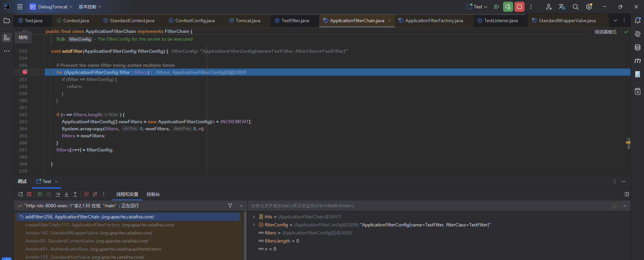This screenshot has width=644, height=260.
Task: Click Step Over in debug toolbar
Action: click(x=58, y=194)
